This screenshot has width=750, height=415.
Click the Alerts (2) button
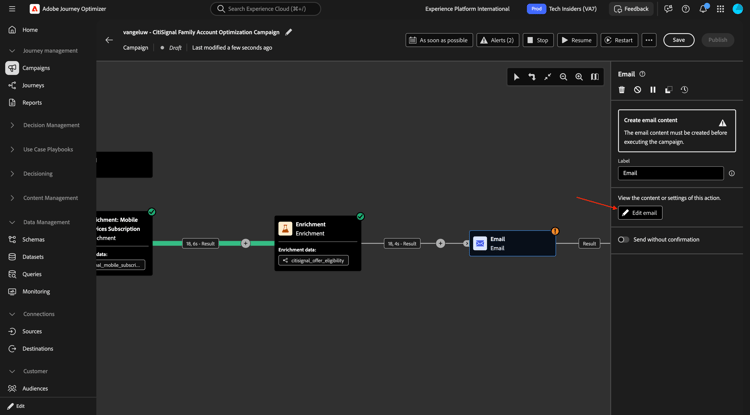[497, 40]
